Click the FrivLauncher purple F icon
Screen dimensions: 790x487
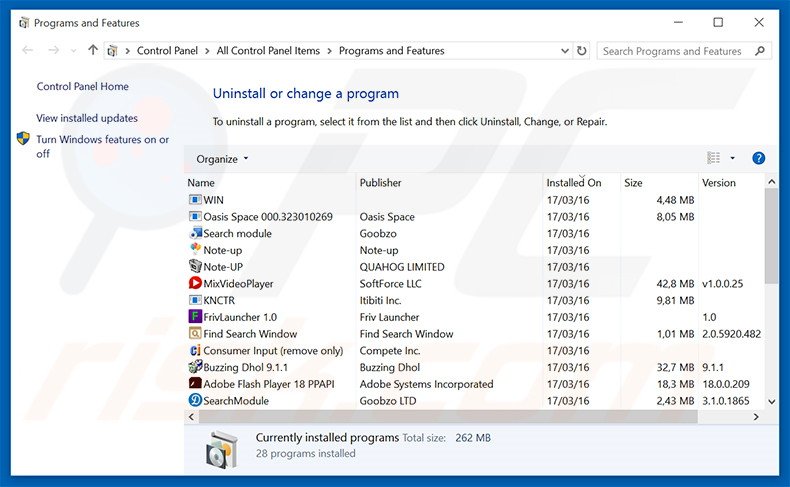(x=195, y=317)
